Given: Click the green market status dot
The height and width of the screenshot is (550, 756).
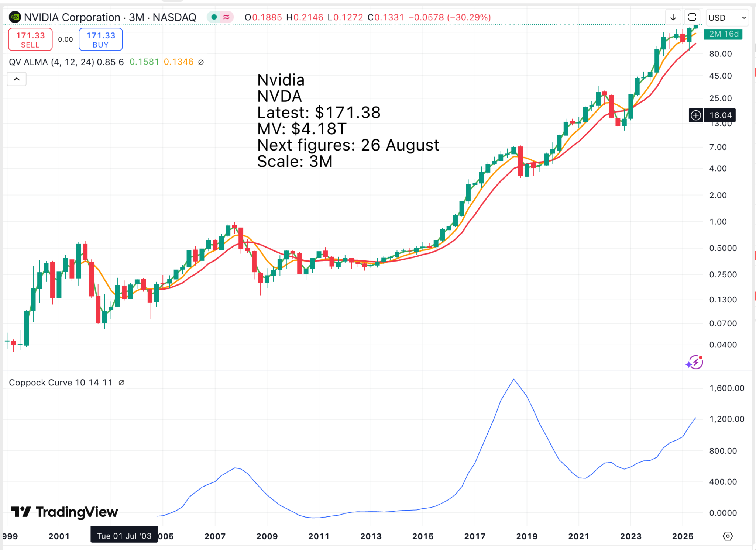Looking at the screenshot, I should (x=214, y=17).
